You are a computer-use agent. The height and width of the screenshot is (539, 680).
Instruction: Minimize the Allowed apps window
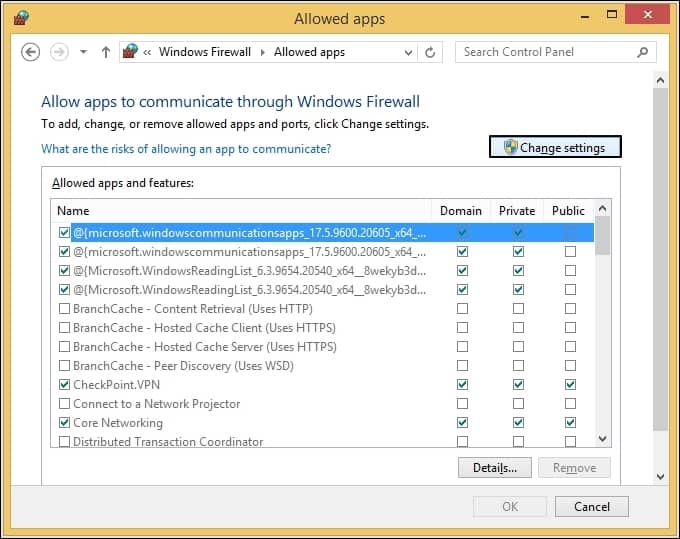click(585, 16)
